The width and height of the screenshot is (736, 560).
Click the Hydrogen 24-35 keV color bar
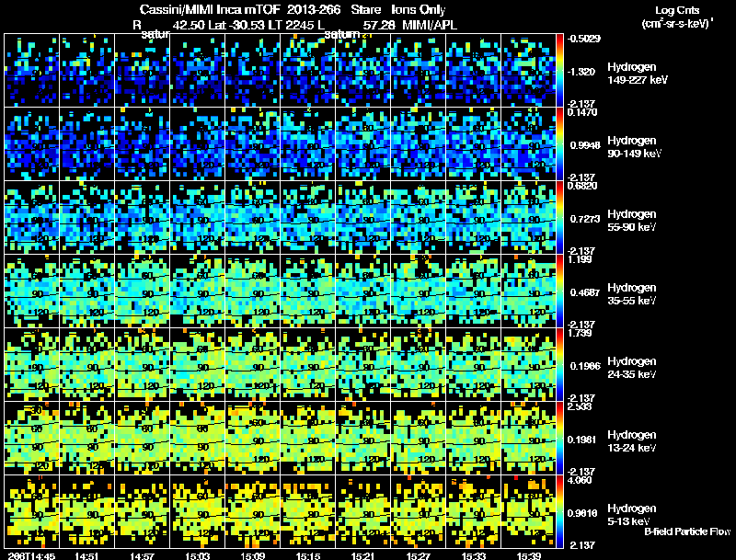point(559,365)
